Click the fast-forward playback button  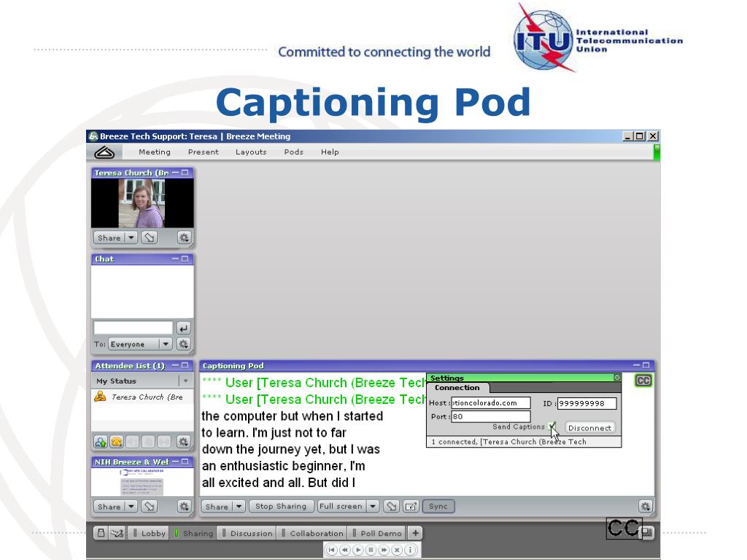pos(384,550)
